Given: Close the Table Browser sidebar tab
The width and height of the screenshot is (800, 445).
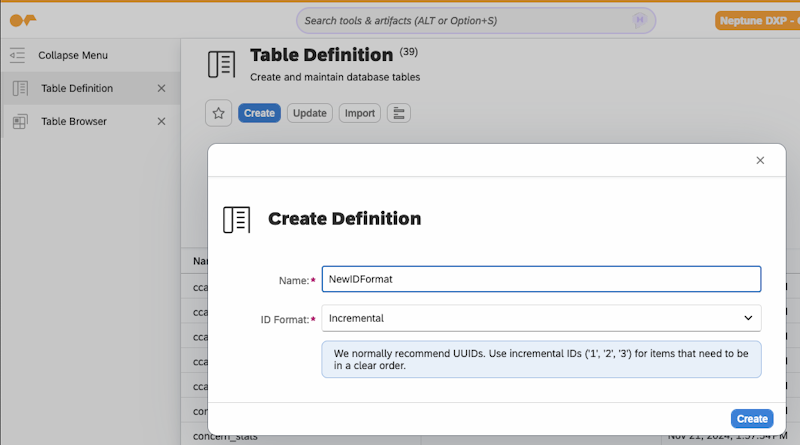Looking at the screenshot, I should [161, 121].
